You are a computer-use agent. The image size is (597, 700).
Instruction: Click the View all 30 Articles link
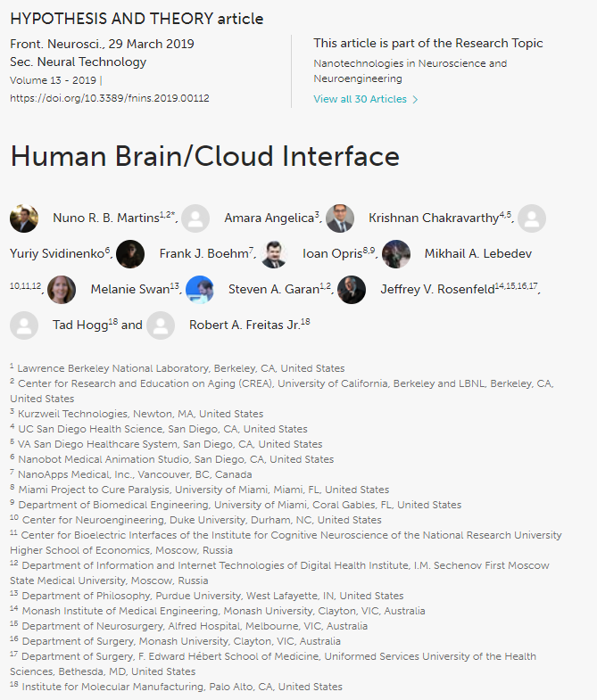pos(361,99)
